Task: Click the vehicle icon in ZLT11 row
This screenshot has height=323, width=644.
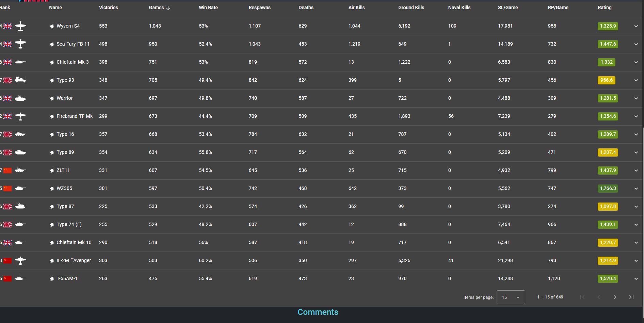Action: click(x=20, y=170)
